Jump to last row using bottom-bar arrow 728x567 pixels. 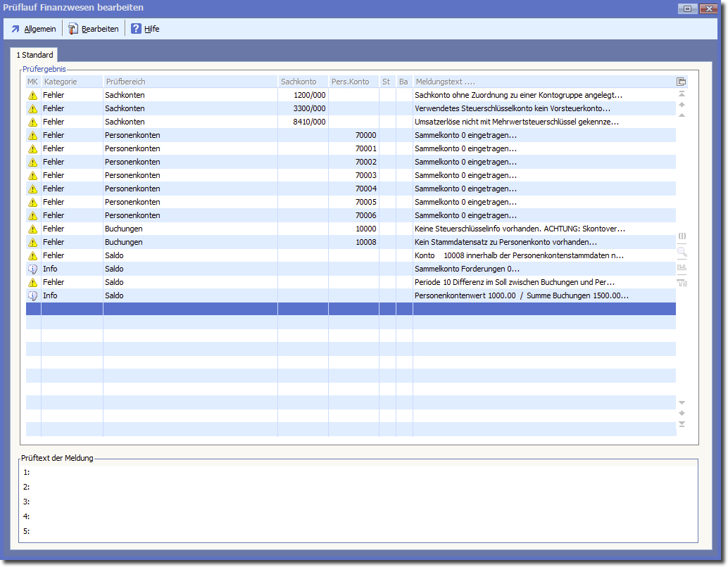click(x=682, y=424)
